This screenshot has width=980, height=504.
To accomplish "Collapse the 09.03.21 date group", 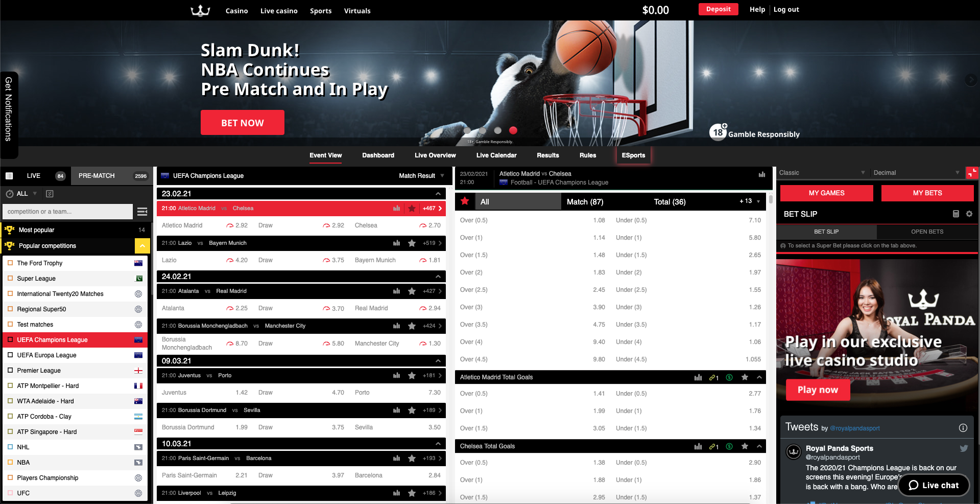I will click(x=438, y=361).
